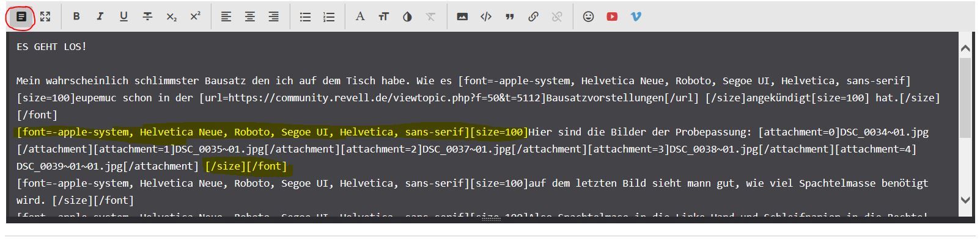Center align the text

pos(250,16)
